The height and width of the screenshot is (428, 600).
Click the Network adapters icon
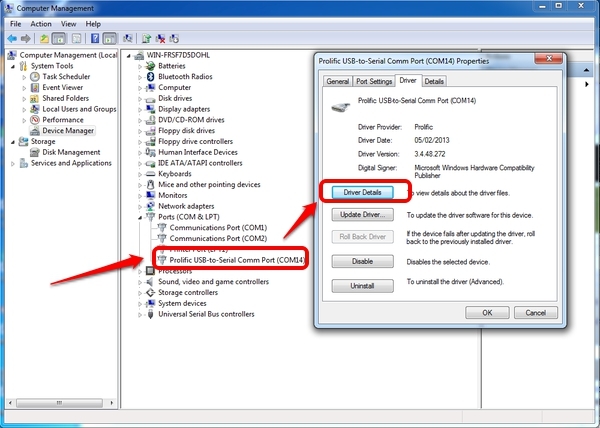pos(150,206)
